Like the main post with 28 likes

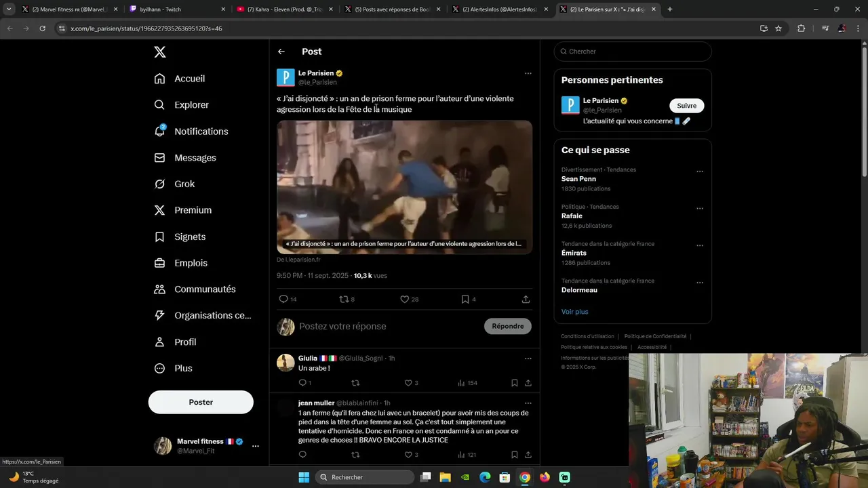[x=409, y=299]
